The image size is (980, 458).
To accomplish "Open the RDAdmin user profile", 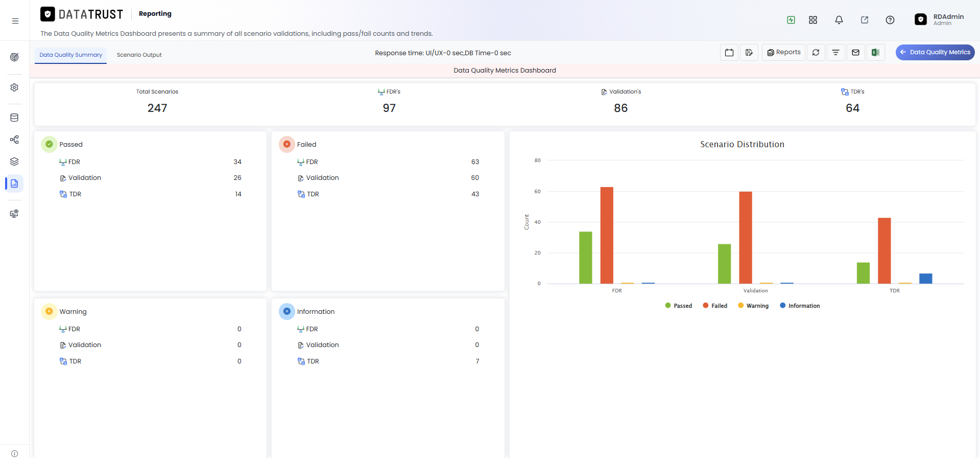I will pyautogui.click(x=939, y=19).
